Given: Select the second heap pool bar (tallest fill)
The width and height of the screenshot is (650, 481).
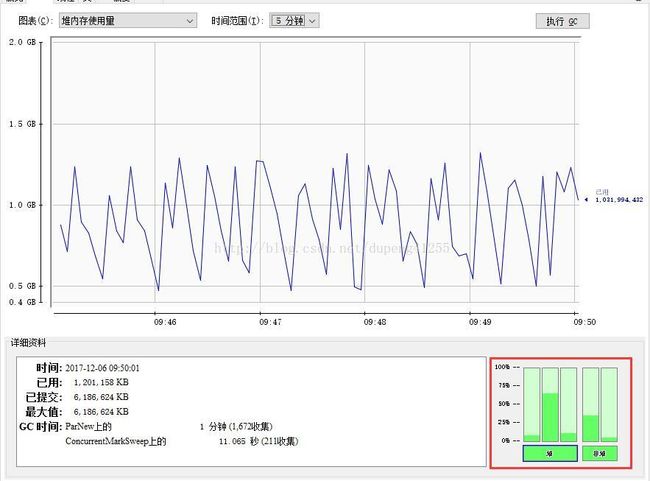Looking at the screenshot, I should tap(550, 404).
